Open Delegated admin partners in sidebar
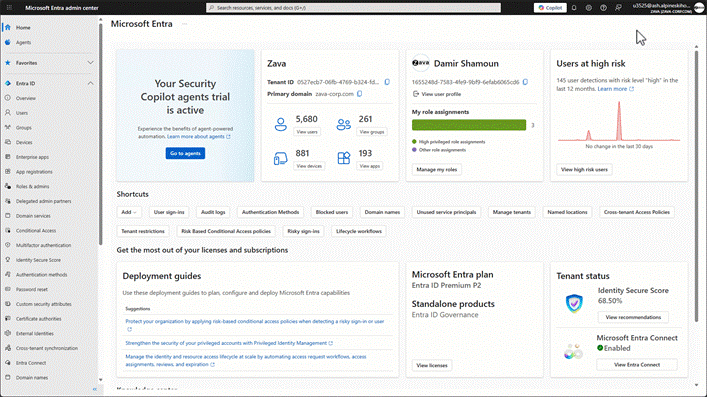 pyautogui.click(x=43, y=201)
